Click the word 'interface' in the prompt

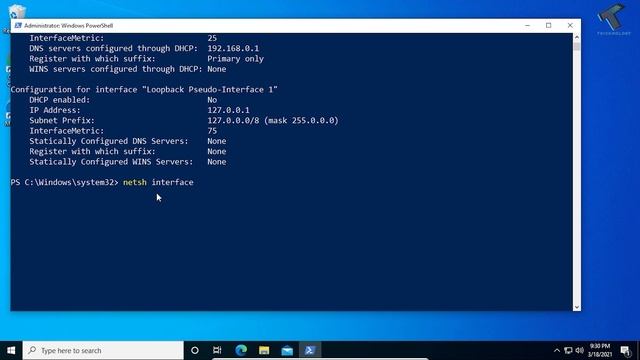click(x=172, y=182)
